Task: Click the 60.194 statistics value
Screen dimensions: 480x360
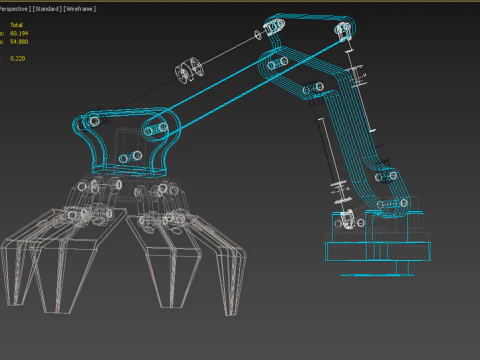Action: [19, 33]
